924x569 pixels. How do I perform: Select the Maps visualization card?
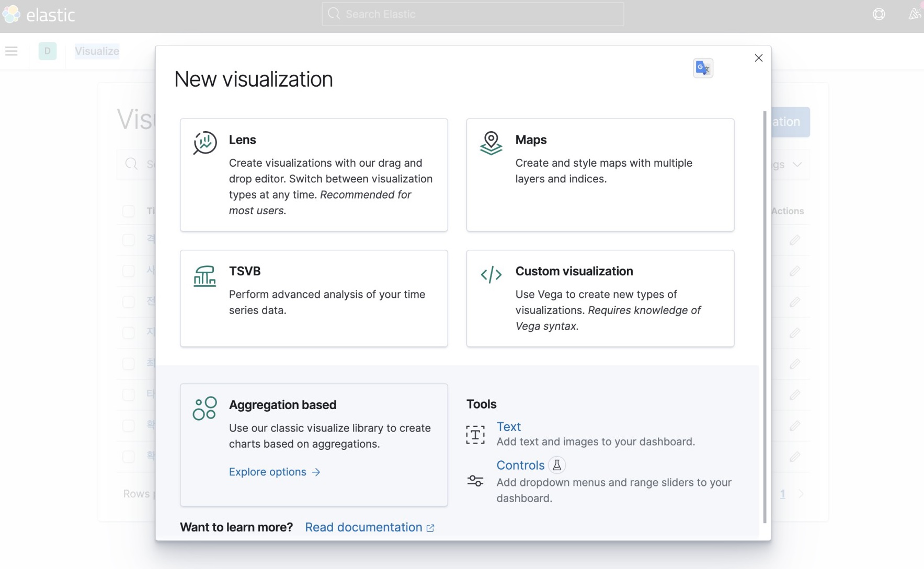pyautogui.click(x=600, y=175)
